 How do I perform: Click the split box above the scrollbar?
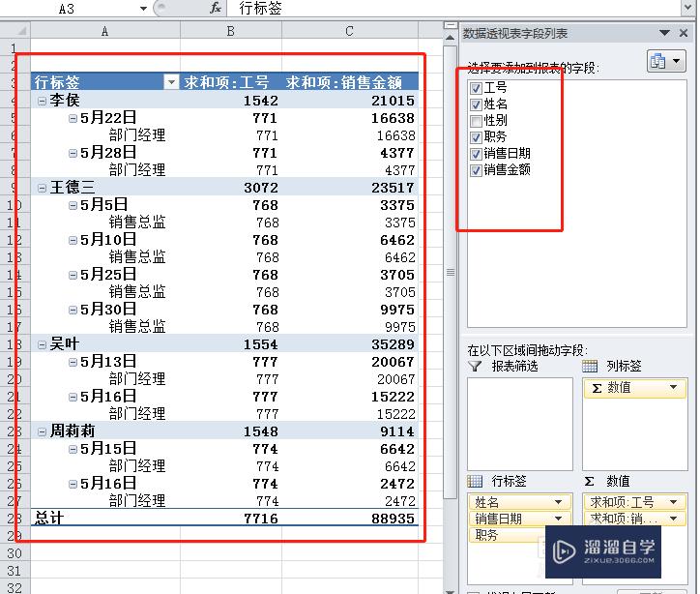tap(450, 25)
